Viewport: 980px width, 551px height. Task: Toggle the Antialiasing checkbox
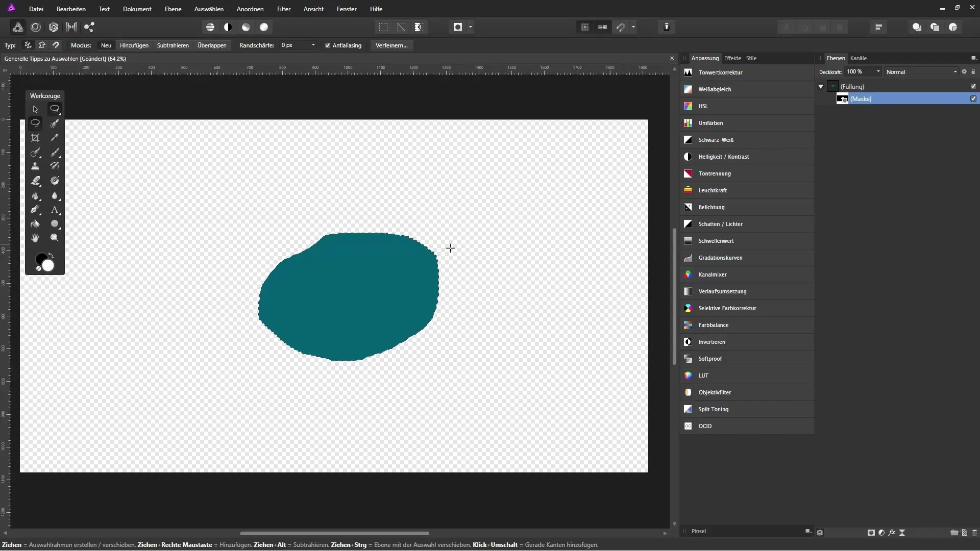click(x=328, y=45)
